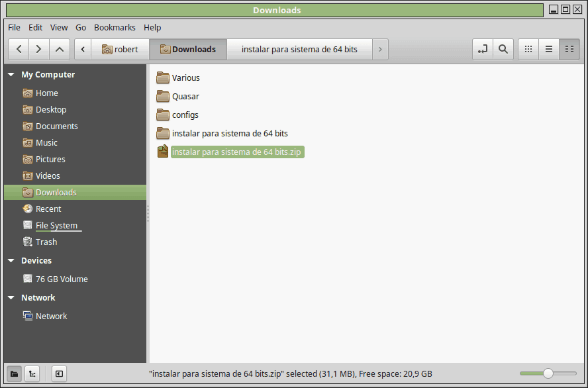Show treeview sidebar in status bar
Screen dimensions: 588x388
click(x=32, y=373)
